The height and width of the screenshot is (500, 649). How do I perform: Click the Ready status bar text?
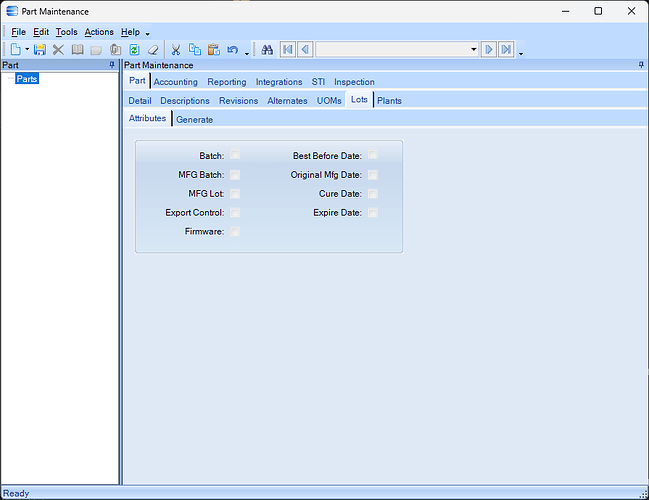[x=16, y=493]
